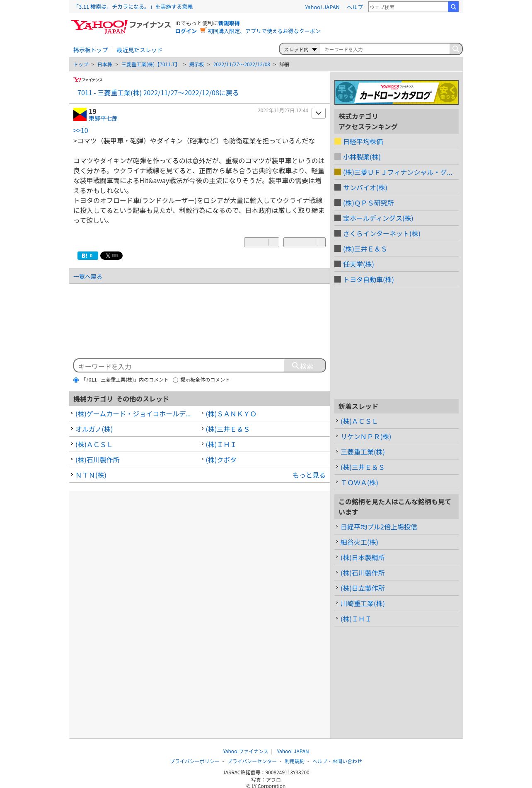Click the blue web search magnifier button
The image size is (532, 788).
click(x=453, y=7)
